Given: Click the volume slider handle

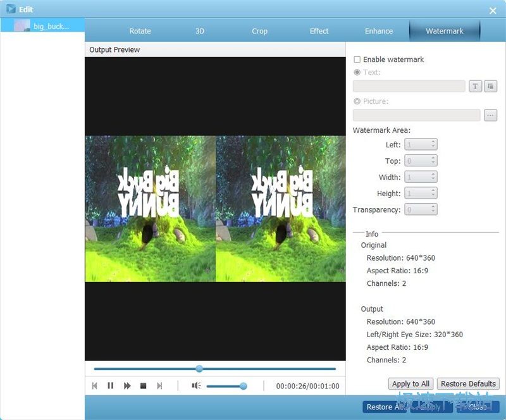Looking at the screenshot, I should click(x=244, y=386).
